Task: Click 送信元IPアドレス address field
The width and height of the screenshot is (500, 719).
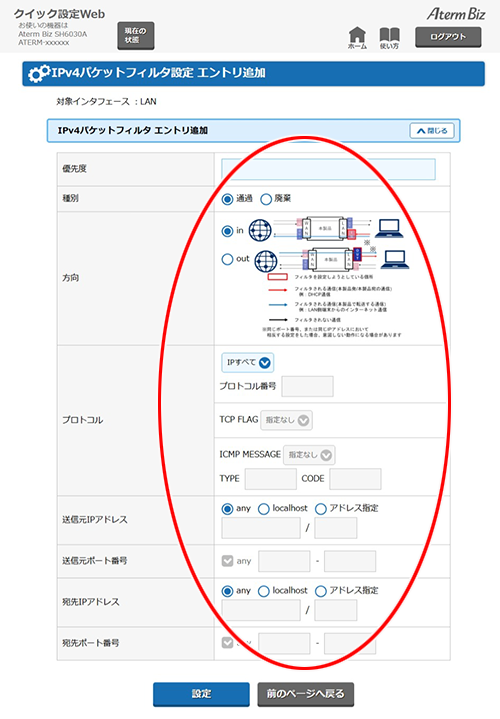Action: pos(261,528)
